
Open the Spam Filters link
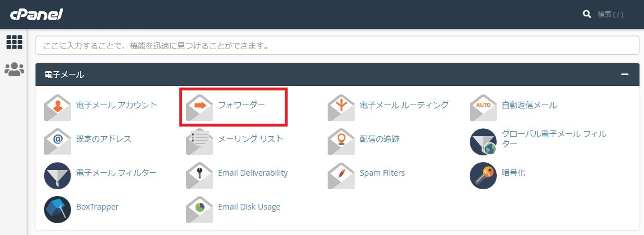click(x=382, y=173)
